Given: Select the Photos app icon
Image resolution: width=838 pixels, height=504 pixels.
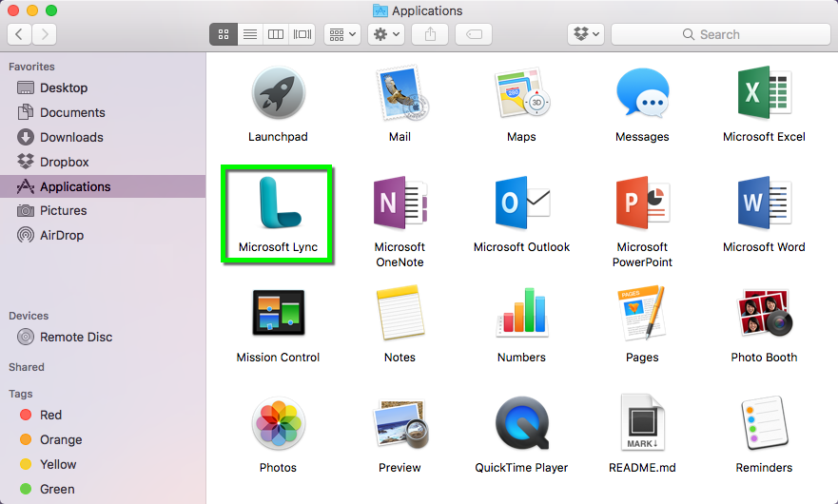Looking at the screenshot, I should coord(278,424).
